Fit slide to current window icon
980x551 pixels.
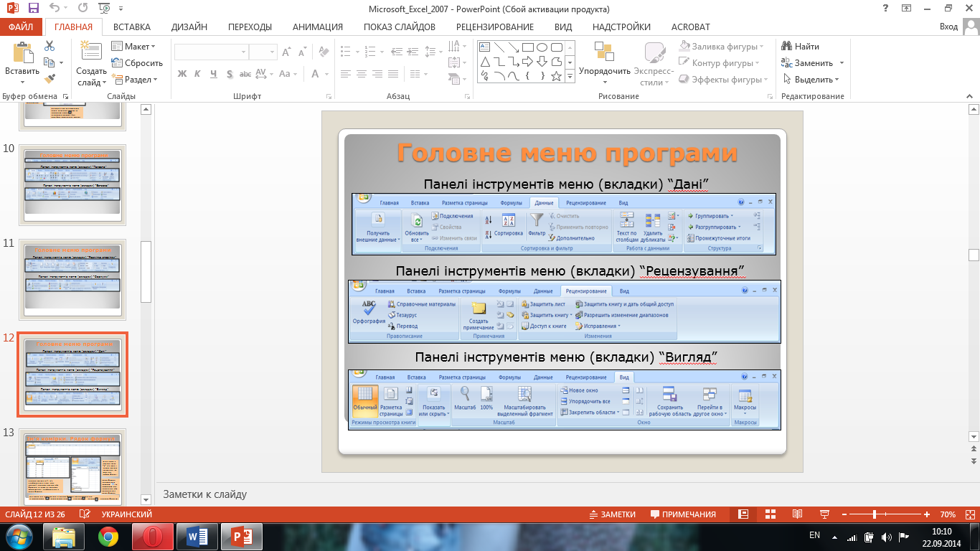point(970,514)
